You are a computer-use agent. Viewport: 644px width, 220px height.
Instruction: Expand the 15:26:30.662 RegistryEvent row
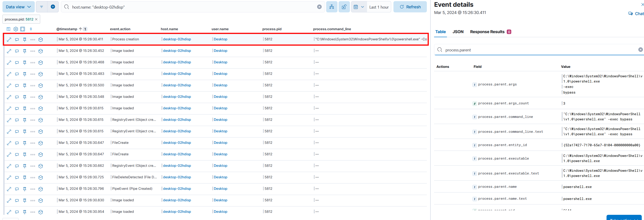[x=9, y=166]
